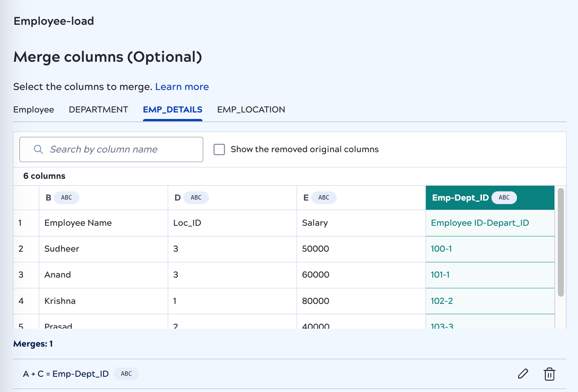Open the Learn more link
Viewport: 578px width, 392px height.
[x=182, y=87]
